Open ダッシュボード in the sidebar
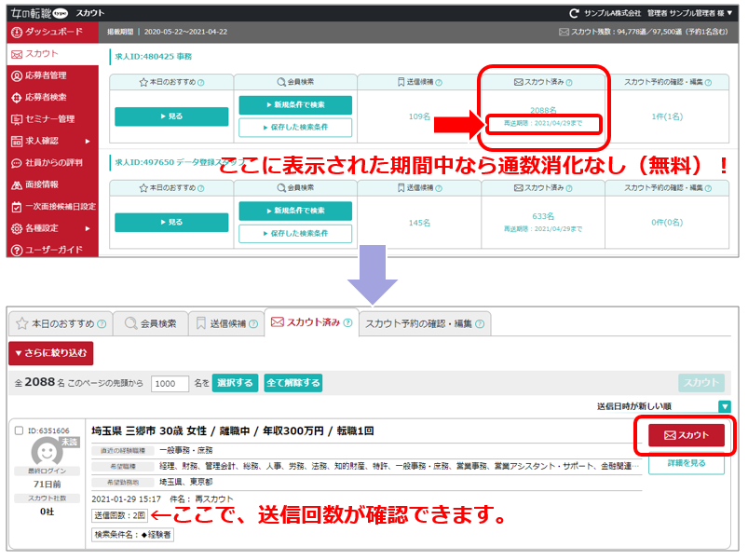Viewport: 748px width, 560px height. (x=52, y=32)
